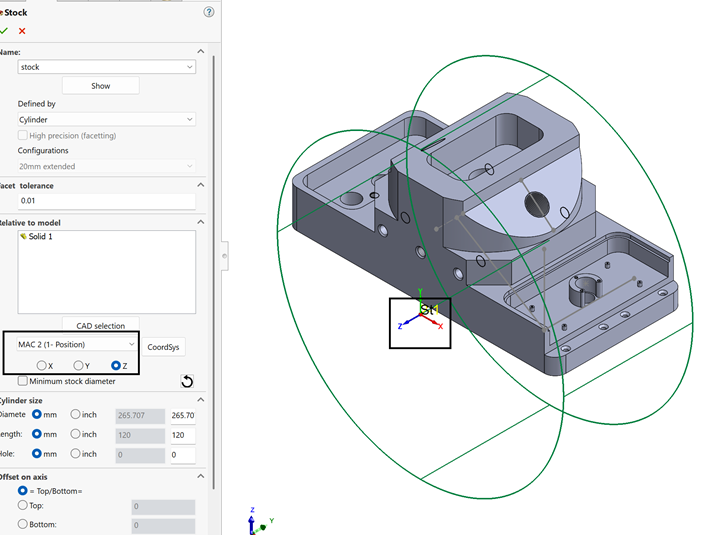Image resolution: width=705 pixels, height=535 pixels.
Task: Select inch for Hole
Action: point(75,454)
